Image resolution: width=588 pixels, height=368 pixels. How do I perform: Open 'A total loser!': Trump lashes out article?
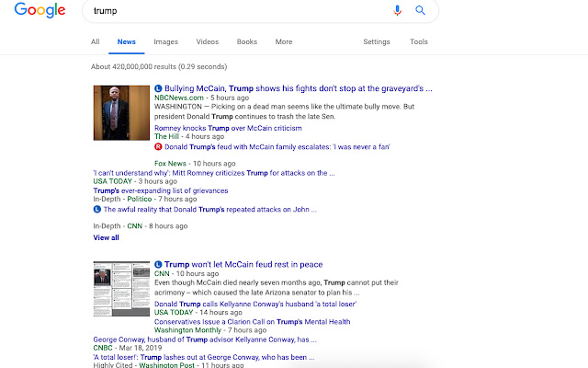204,357
